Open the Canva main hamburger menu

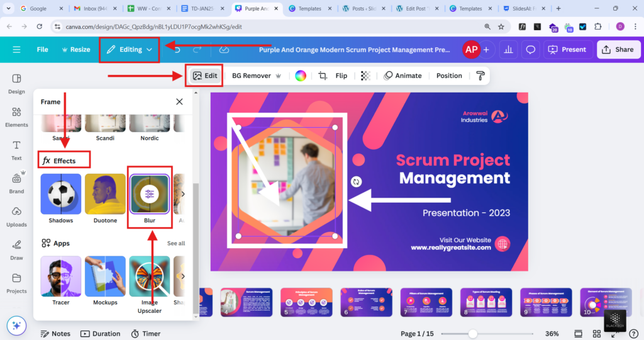tap(16, 50)
